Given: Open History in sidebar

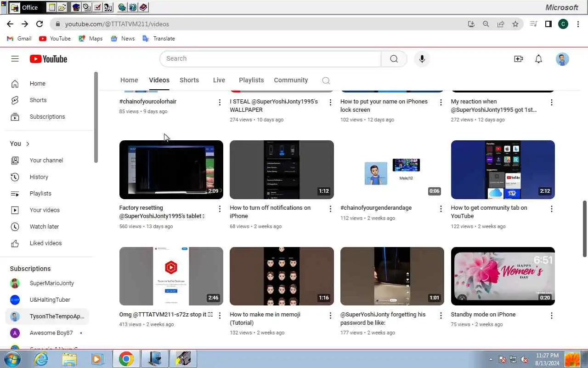Looking at the screenshot, I should [x=47, y=177].
